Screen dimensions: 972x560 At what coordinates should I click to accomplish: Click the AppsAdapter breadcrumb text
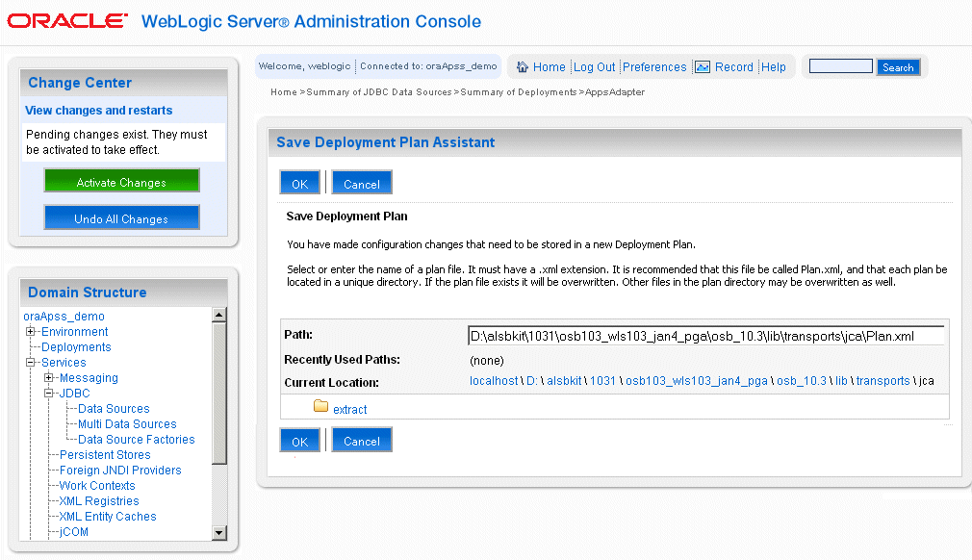tap(615, 92)
